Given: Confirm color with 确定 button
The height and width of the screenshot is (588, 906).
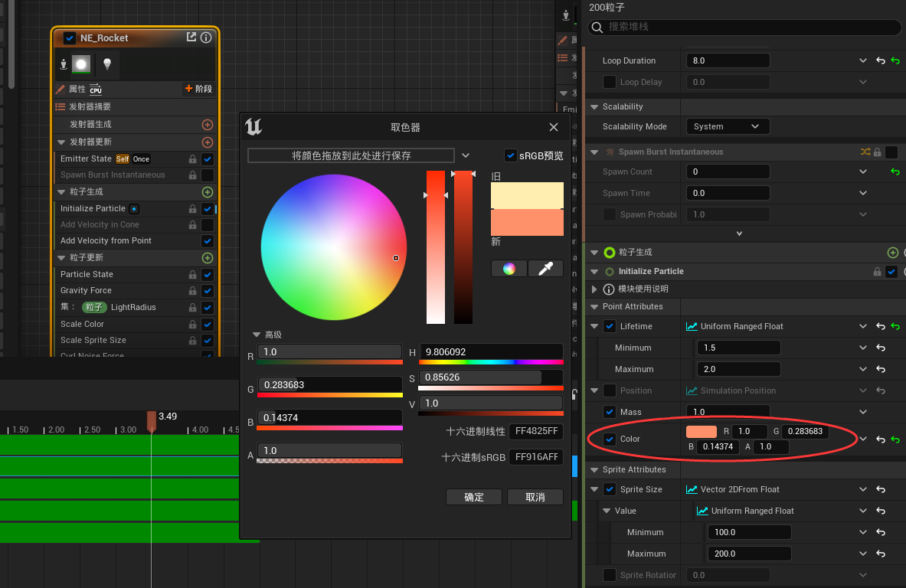Looking at the screenshot, I should [x=474, y=498].
